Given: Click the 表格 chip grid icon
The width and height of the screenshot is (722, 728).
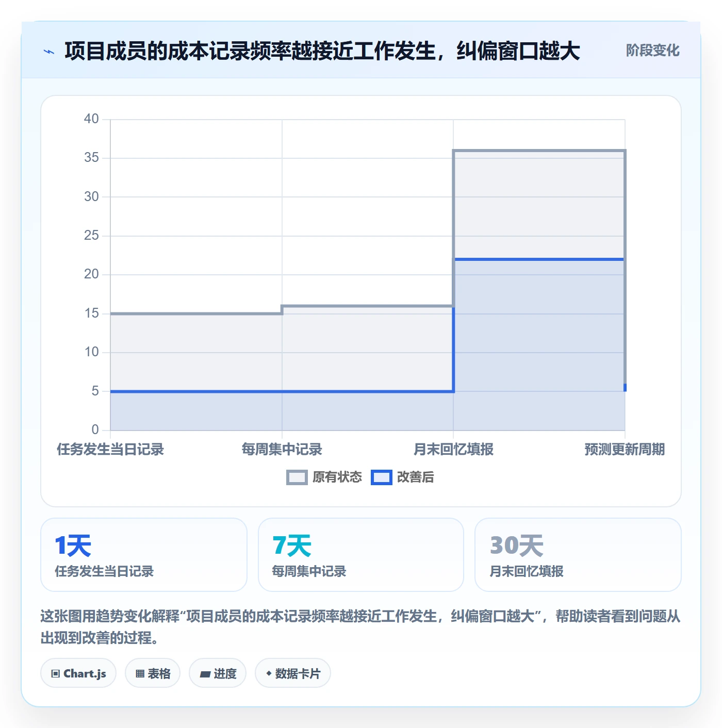Looking at the screenshot, I should 140,674.
